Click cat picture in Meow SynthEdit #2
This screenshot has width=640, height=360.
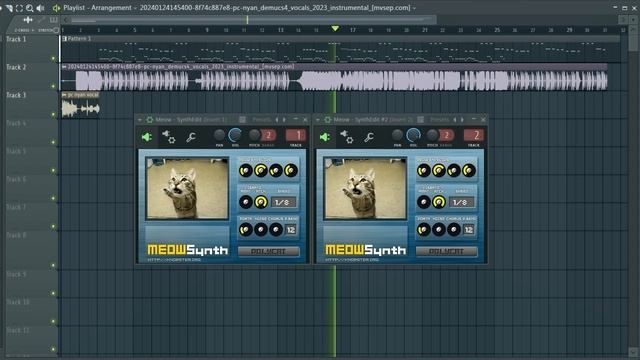pyautogui.click(x=365, y=188)
